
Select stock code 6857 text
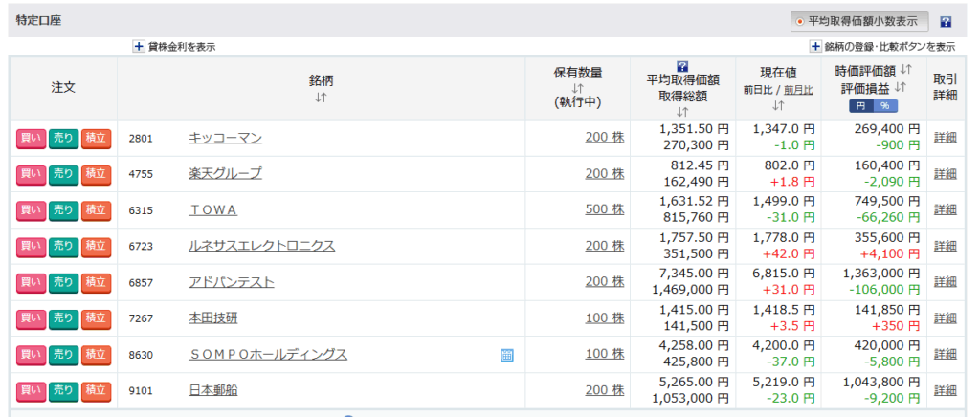click(141, 283)
